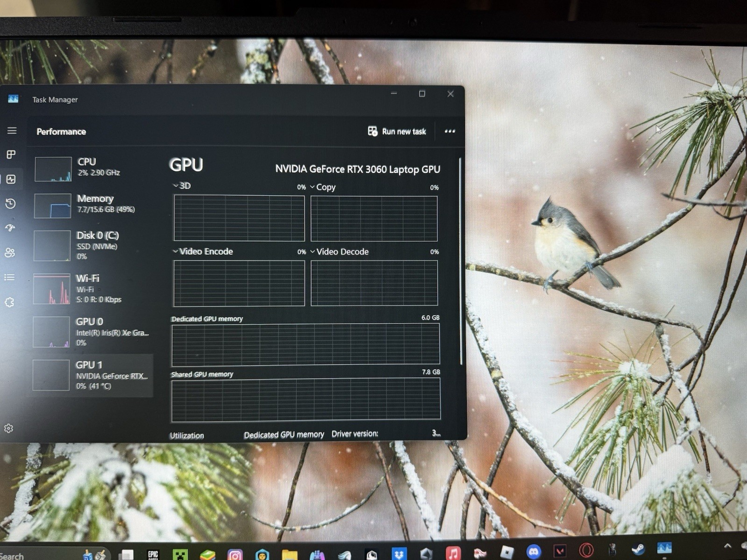Image resolution: width=747 pixels, height=560 pixels.
Task: Click the Dedicated GPU memory graph
Action: [x=306, y=344]
